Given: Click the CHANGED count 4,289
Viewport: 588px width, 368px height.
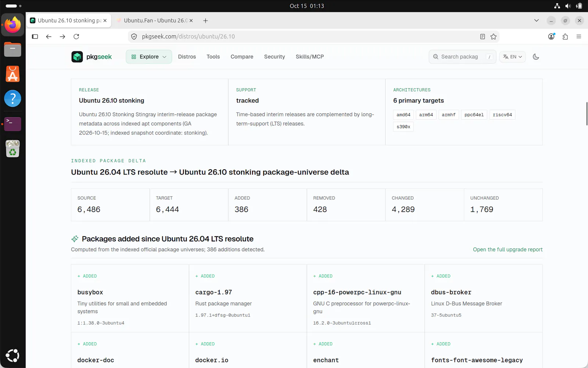Looking at the screenshot, I should tap(403, 209).
